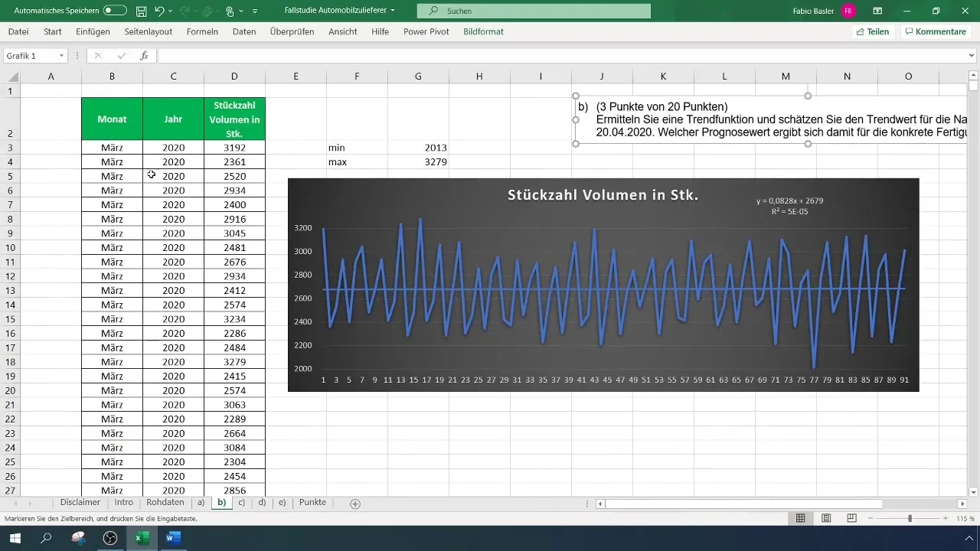Image resolution: width=980 pixels, height=551 pixels.
Task: Click the Teilen share button
Action: pos(873,31)
